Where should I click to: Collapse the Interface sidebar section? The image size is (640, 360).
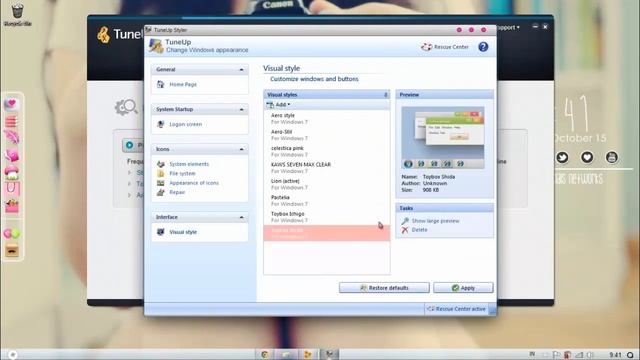[241, 218]
